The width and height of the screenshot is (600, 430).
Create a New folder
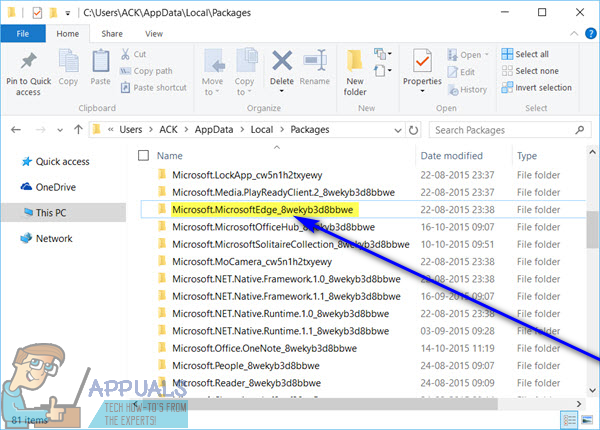pyautogui.click(x=355, y=73)
